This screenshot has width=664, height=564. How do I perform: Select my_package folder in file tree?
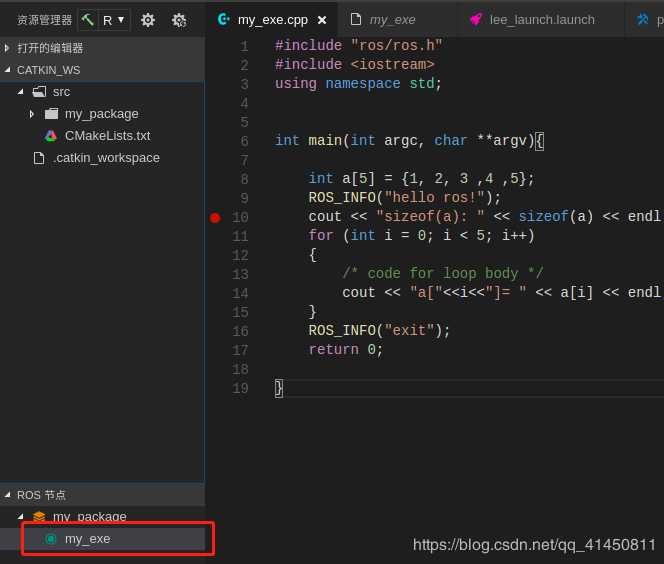[x=103, y=114]
